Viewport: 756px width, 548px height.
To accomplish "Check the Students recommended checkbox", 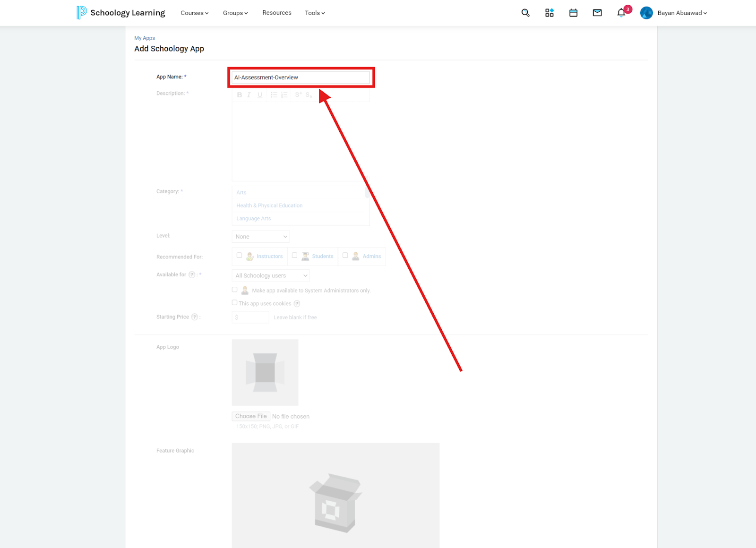I will [x=294, y=255].
